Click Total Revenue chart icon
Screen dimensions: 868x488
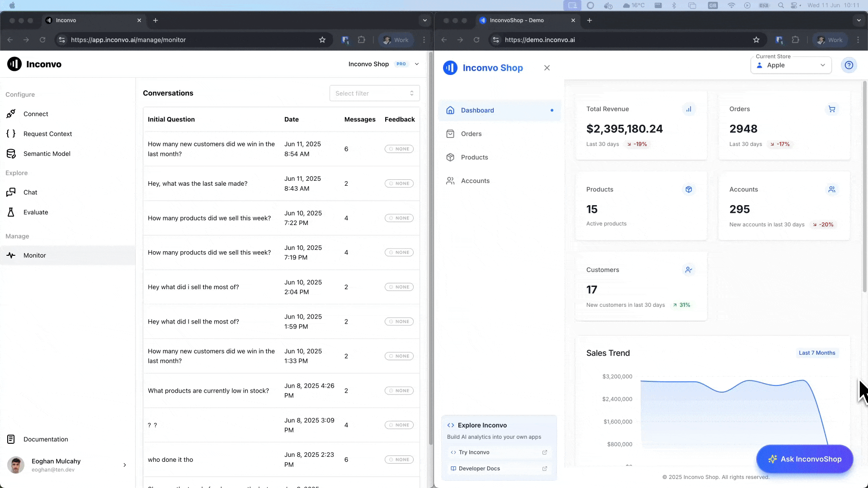pyautogui.click(x=689, y=109)
